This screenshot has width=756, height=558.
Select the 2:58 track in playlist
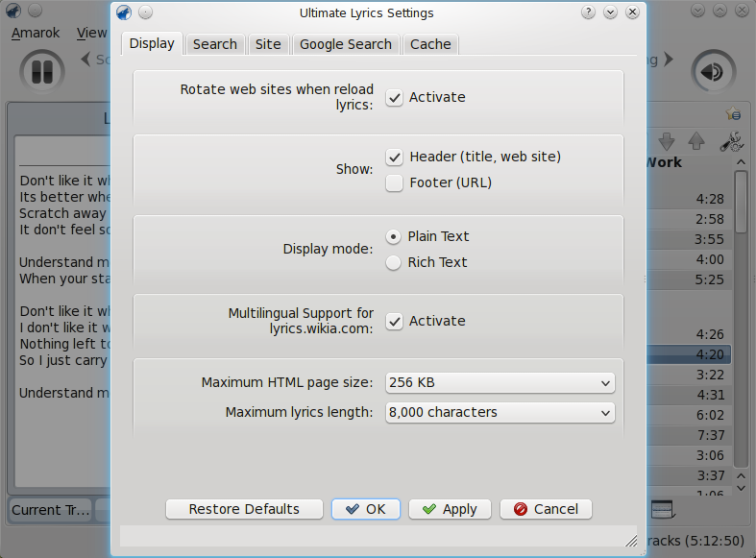pyautogui.click(x=690, y=219)
